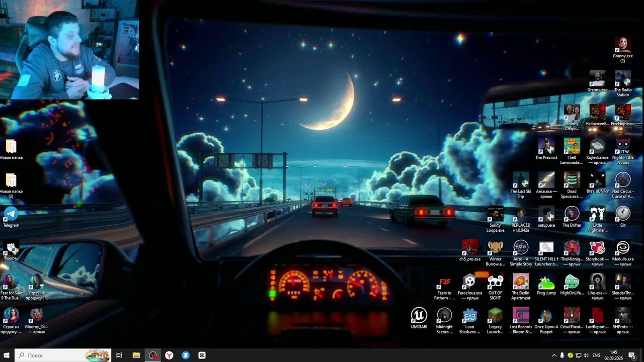Viewport: 644px width, 362px height.
Task: Launch Fear for Sale 9 The Dus... shortcut
Action: (x=11, y=287)
